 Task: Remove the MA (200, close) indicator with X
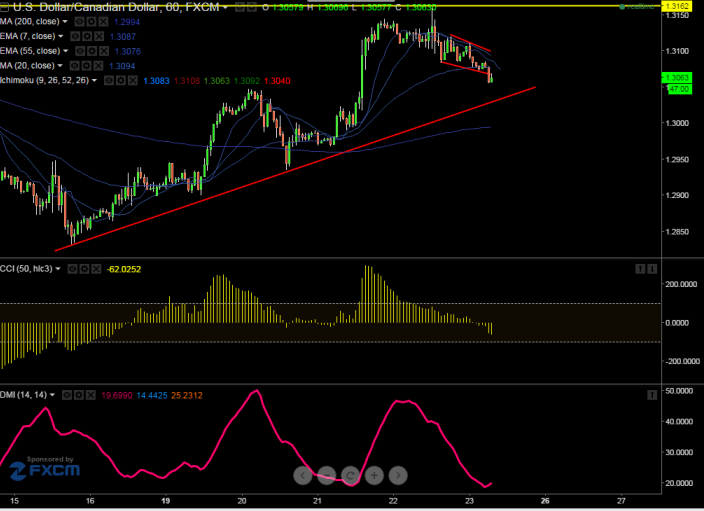click(103, 22)
